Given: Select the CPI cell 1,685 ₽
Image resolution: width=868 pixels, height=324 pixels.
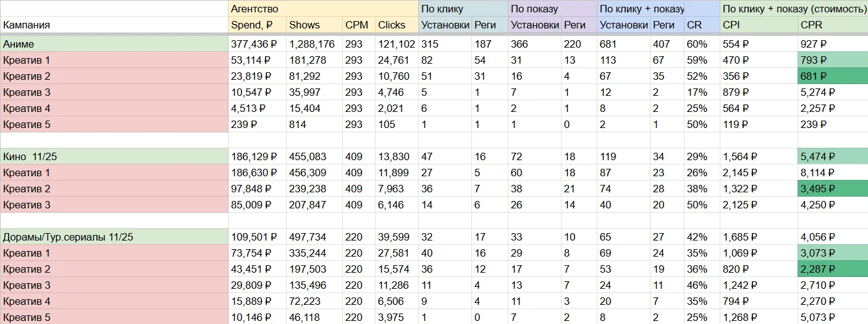Looking at the screenshot, I should [x=759, y=237].
